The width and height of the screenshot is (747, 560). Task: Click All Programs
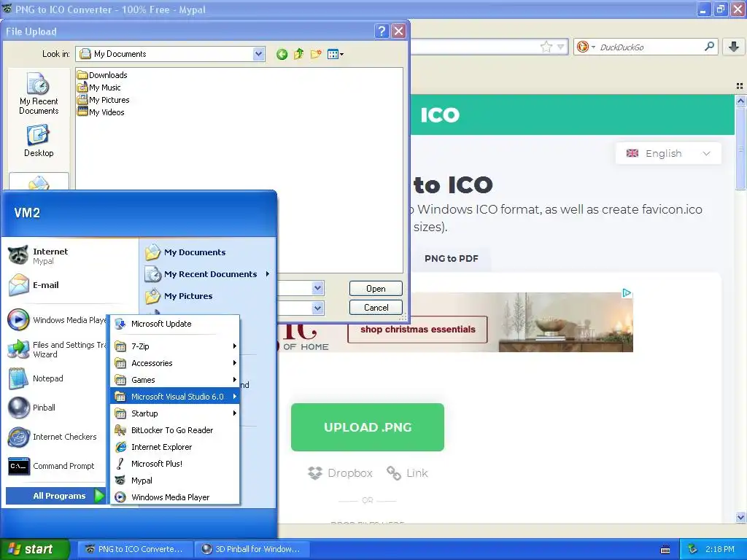(x=55, y=496)
